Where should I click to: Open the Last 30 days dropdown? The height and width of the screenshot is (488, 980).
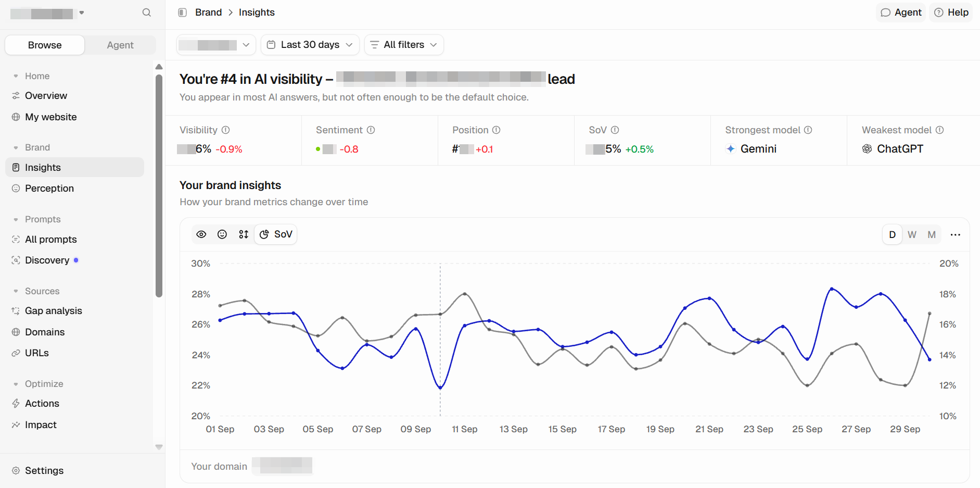pyautogui.click(x=310, y=45)
